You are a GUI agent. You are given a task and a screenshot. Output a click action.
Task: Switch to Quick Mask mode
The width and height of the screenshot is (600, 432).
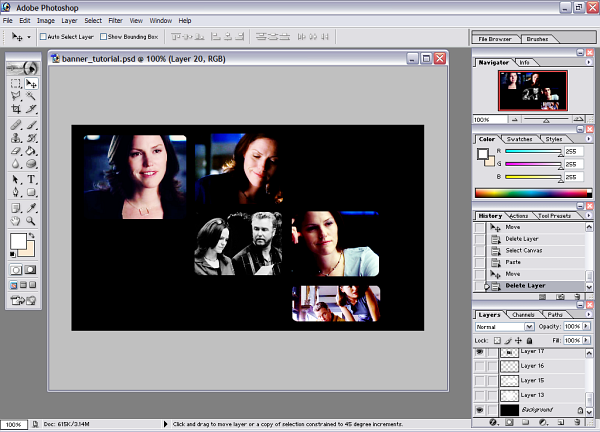coord(30,270)
